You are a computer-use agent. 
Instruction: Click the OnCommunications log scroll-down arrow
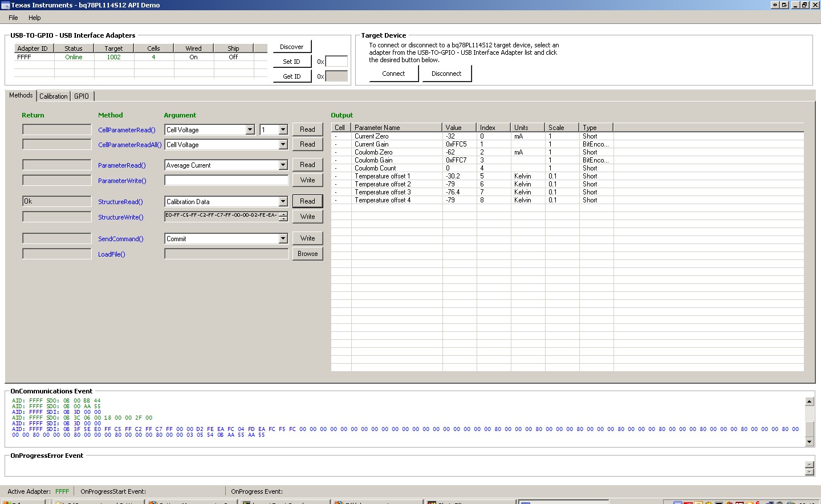[809, 442]
